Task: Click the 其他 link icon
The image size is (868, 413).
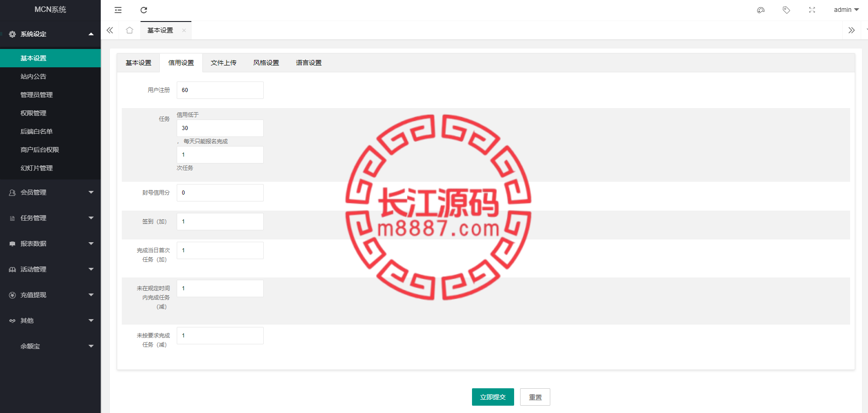Action: [12, 321]
